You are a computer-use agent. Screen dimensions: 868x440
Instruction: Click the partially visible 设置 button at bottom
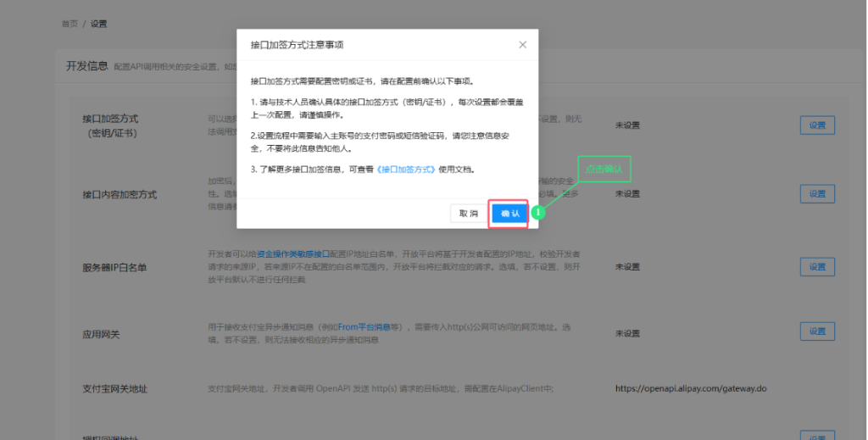pos(817,436)
